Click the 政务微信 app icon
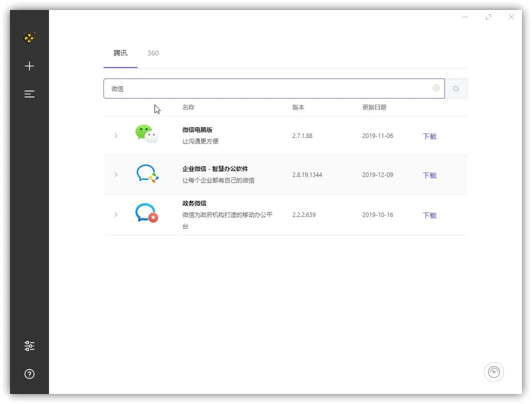 145,214
